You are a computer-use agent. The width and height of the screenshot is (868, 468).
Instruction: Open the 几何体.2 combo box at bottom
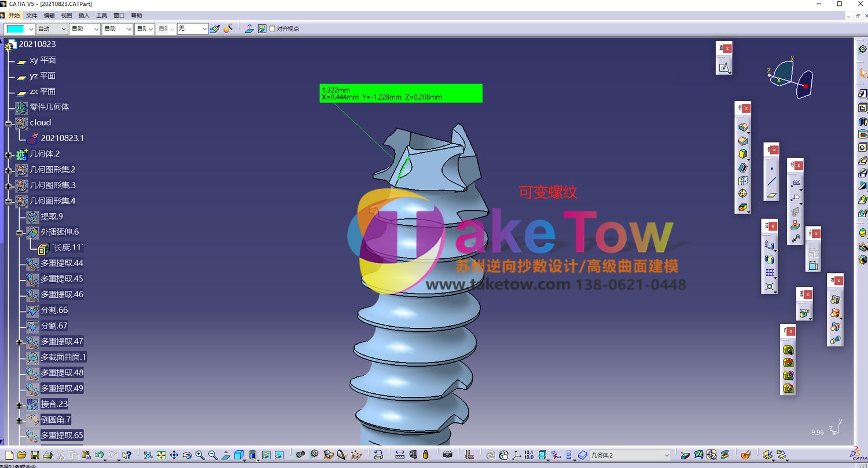[630, 455]
